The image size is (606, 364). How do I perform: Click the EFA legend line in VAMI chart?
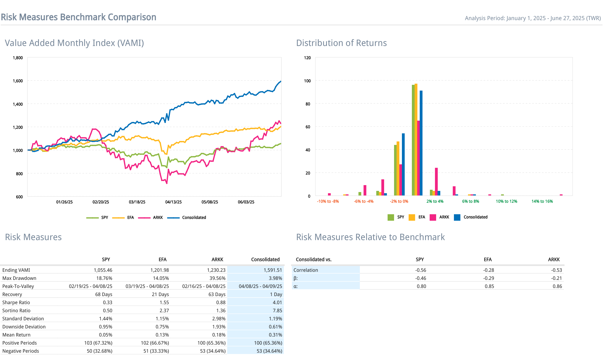coord(118,217)
